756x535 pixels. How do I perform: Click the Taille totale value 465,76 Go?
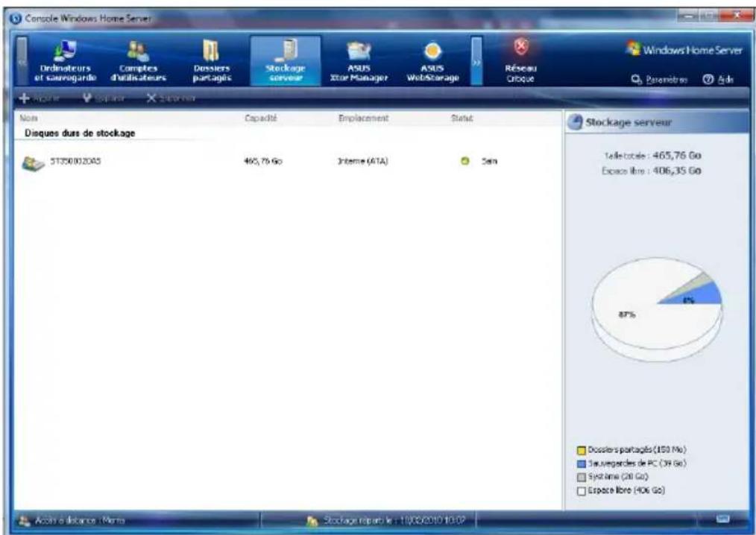[677, 156]
